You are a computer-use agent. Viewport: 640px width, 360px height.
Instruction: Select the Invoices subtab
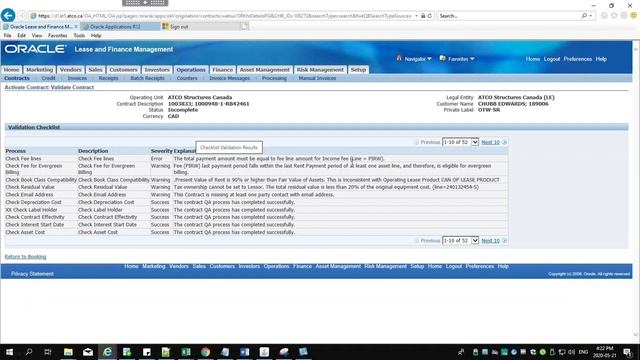[x=77, y=78]
